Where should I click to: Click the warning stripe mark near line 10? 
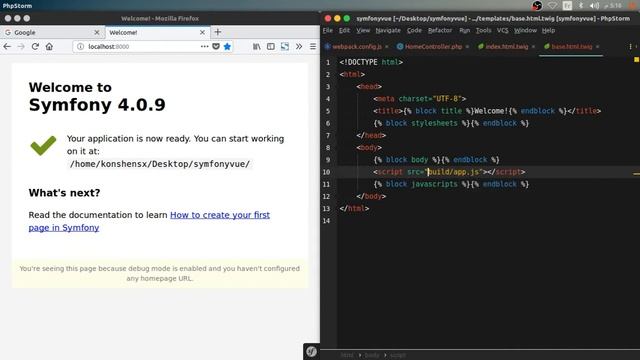pyautogui.click(x=636, y=174)
